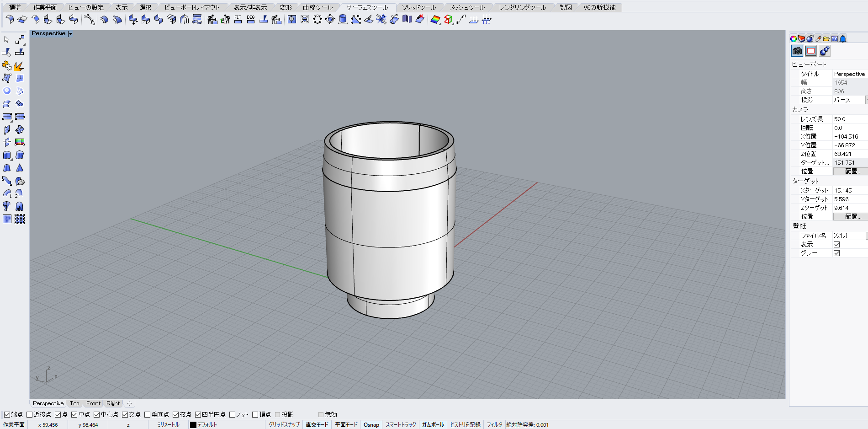
Task: Toggle the wallpaper 表示 checkbox
Action: point(836,244)
